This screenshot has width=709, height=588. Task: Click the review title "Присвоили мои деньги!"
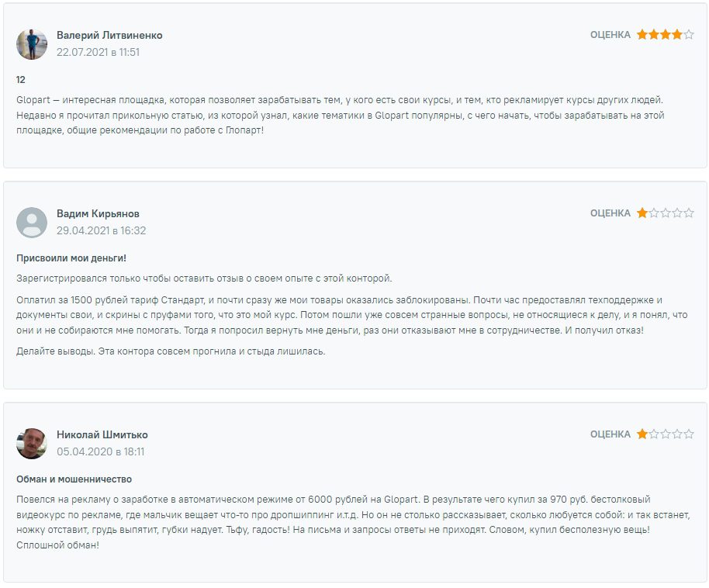[71, 258]
